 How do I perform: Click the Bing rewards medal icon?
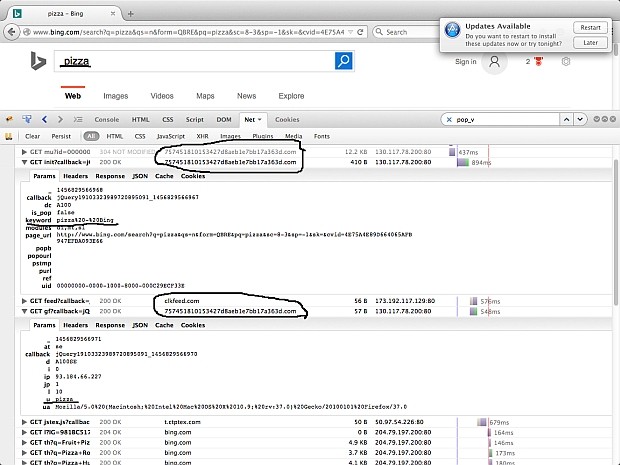(538, 61)
